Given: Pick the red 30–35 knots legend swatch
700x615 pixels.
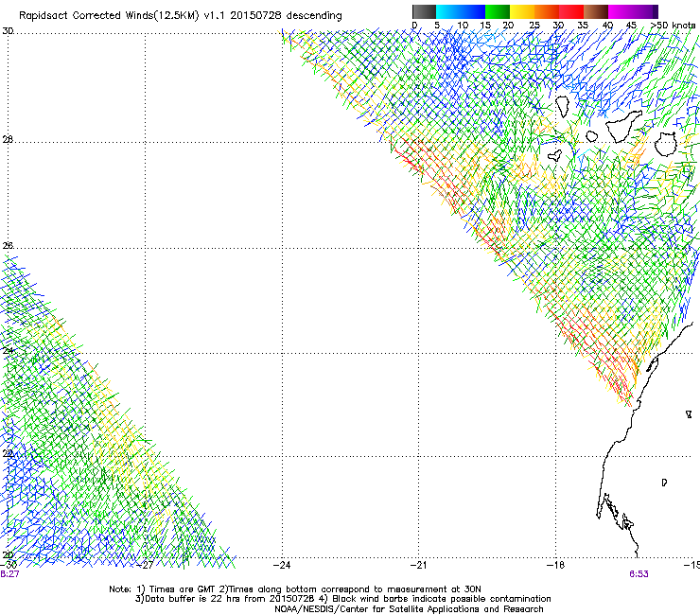Looking at the screenshot, I should tap(571, 11).
